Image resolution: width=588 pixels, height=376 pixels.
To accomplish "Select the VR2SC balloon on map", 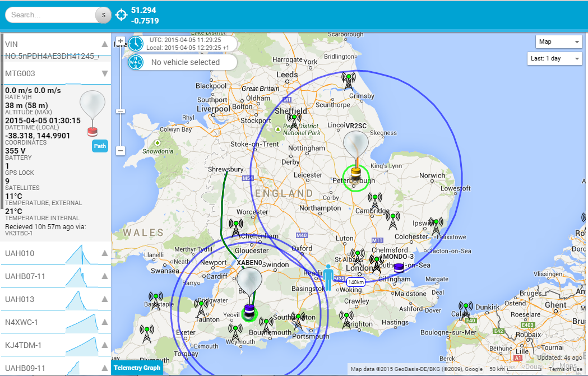I will (356, 155).
